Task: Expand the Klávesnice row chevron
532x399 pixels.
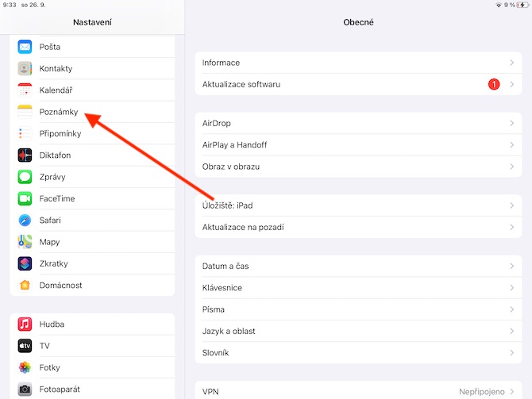Action: pos(512,288)
